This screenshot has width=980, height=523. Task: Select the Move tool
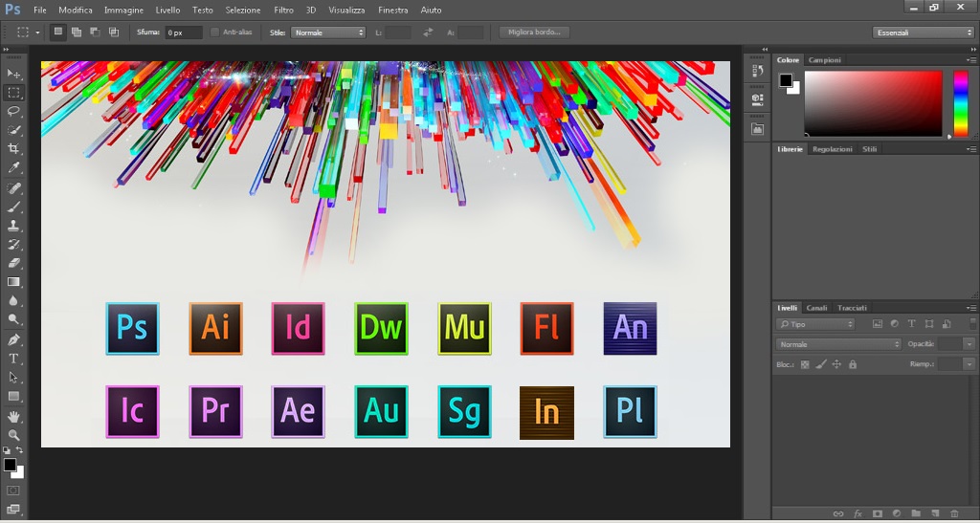pos(13,74)
